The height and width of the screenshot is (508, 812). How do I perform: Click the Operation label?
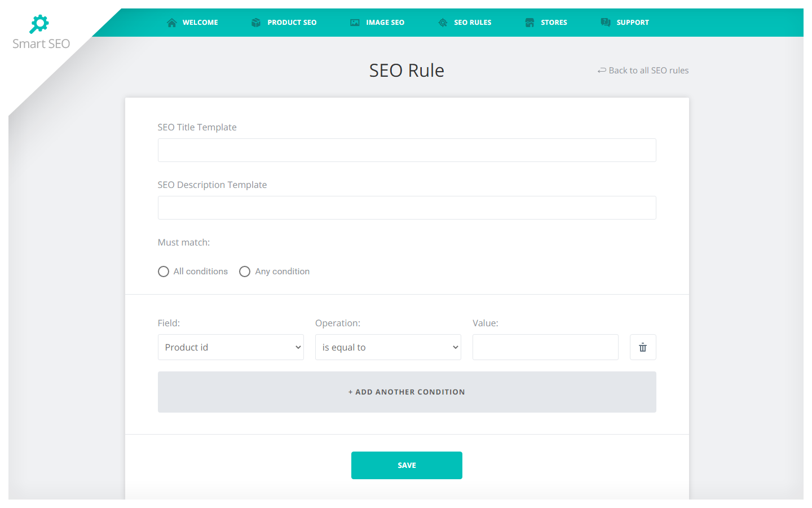[x=338, y=323]
